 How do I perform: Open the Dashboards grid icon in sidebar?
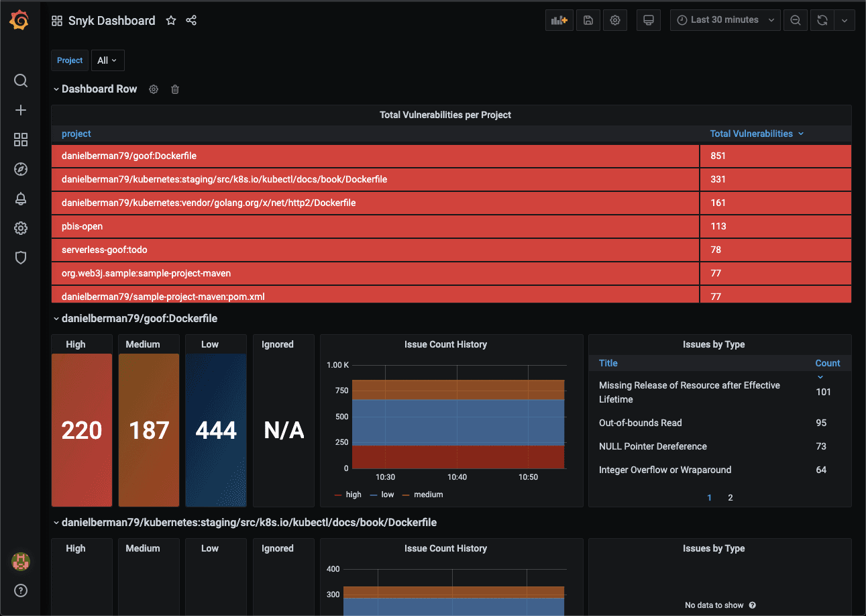tap(21, 140)
